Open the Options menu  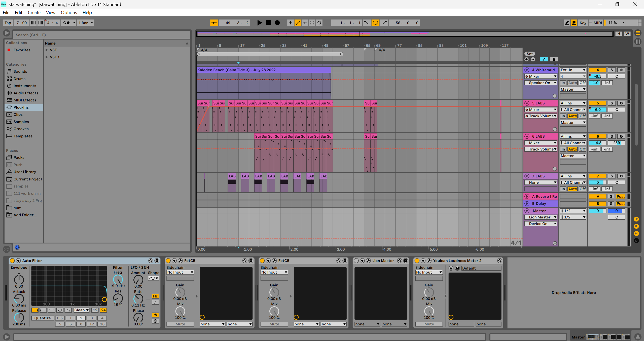69,13
